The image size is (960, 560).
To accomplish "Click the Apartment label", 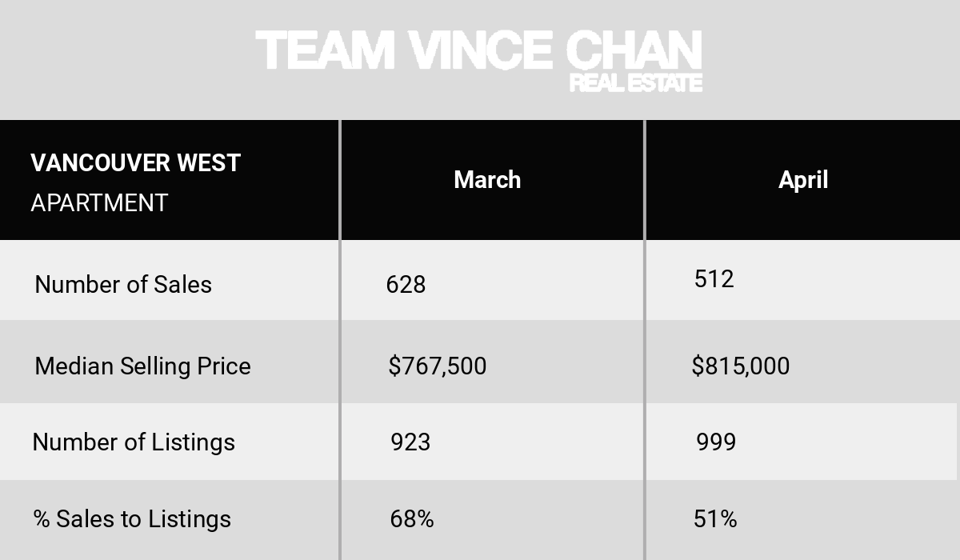I will [x=99, y=203].
